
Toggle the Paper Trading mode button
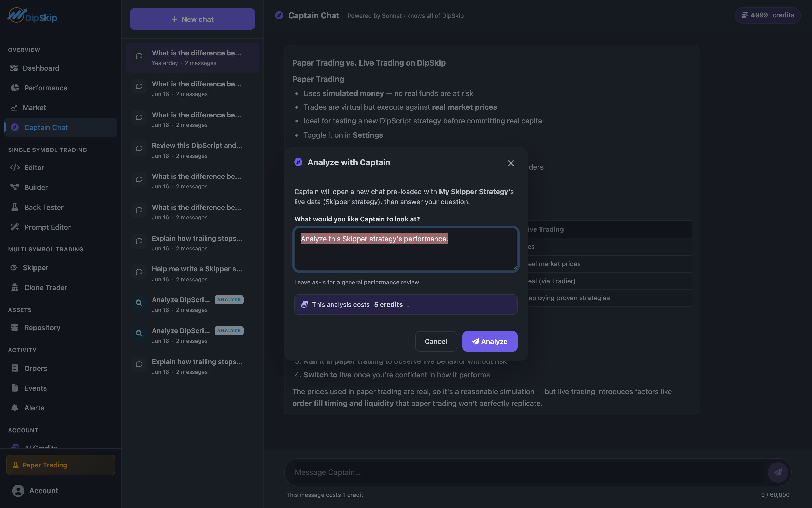pos(61,465)
